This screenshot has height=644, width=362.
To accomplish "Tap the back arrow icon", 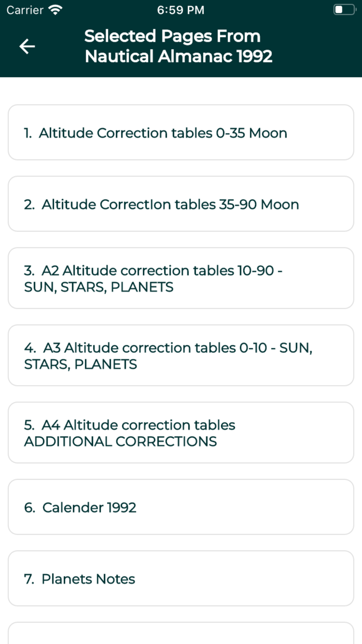I will point(27,46).
